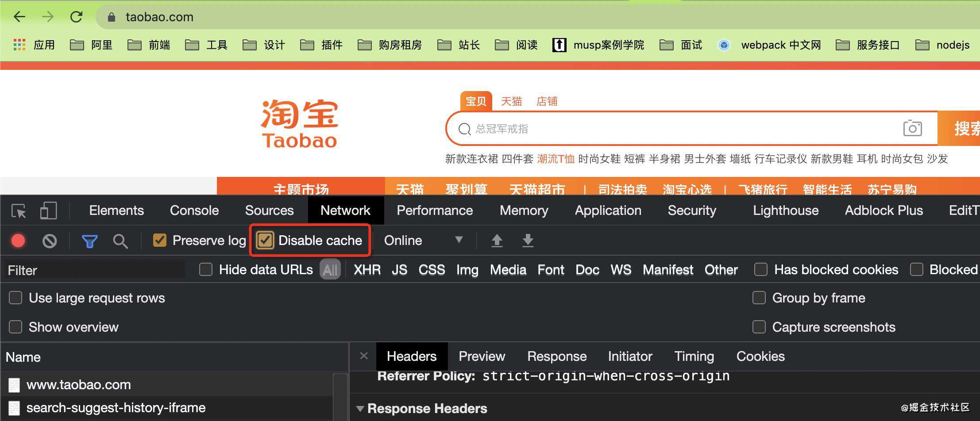Open the 插件 bookmarks folder
The height and width of the screenshot is (421, 980).
(321, 45)
